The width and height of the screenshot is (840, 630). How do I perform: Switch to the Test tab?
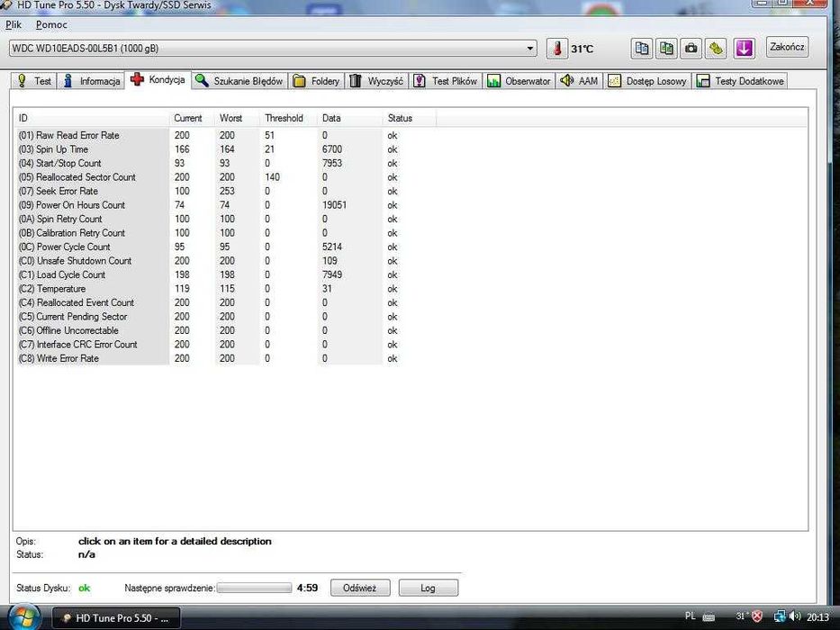tap(34, 81)
